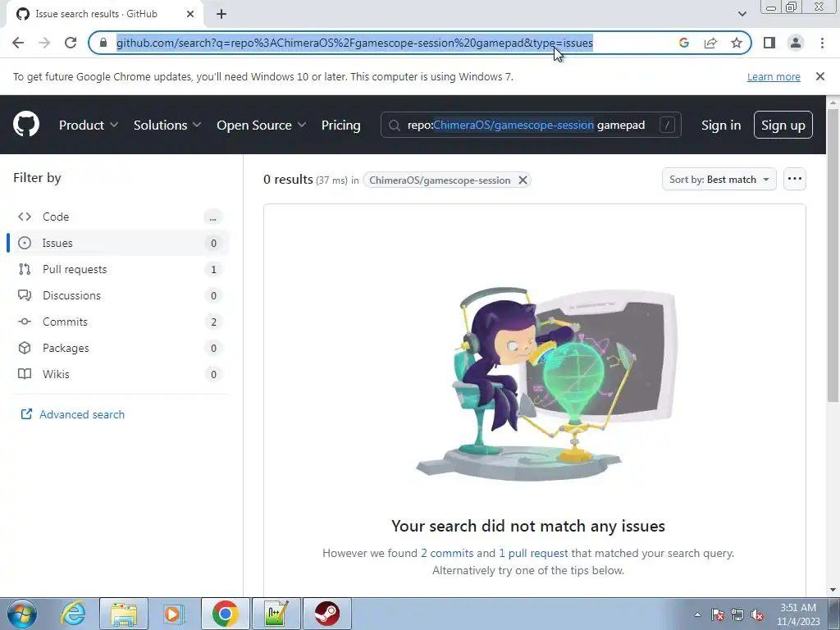Open the 1 pull request link
The height and width of the screenshot is (630, 840).
(533, 553)
